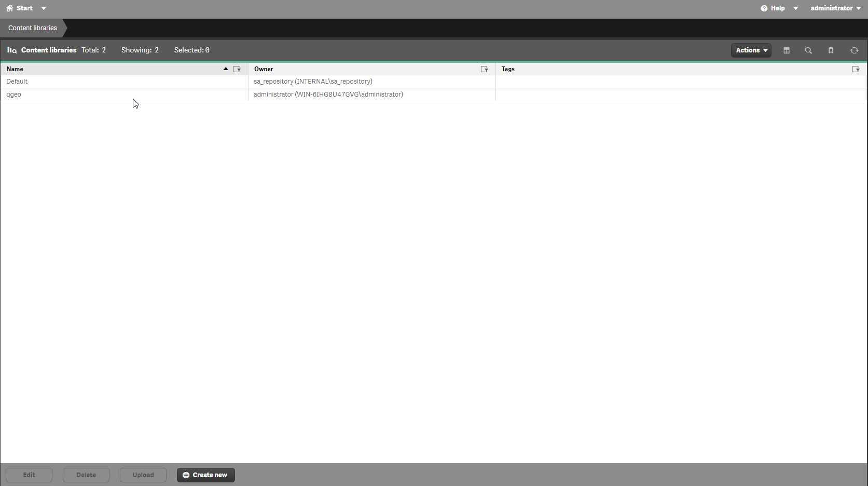Open the administrator user menu
The image size is (868, 486).
[835, 8]
